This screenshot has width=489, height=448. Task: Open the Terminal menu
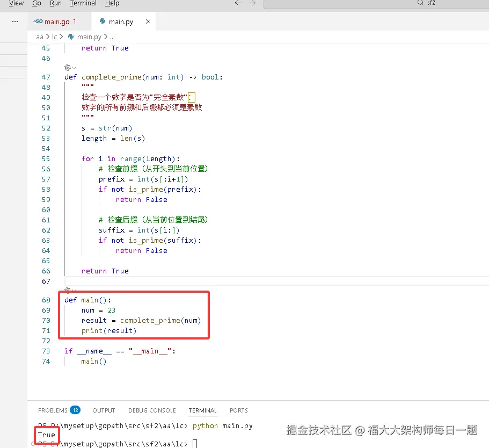83,4
